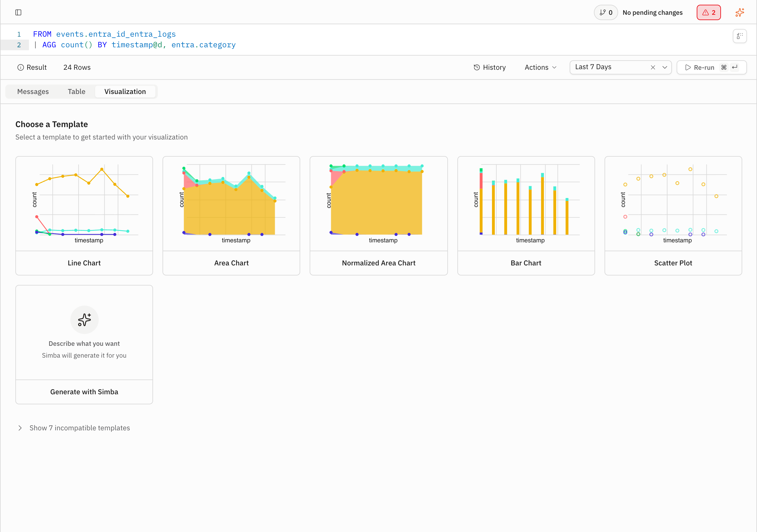Click line 1 in the query editor
757x532 pixels.
(104, 34)
